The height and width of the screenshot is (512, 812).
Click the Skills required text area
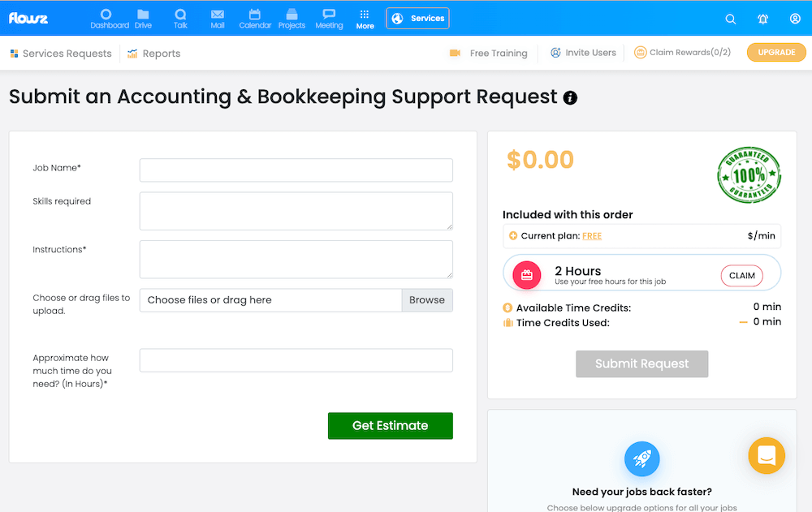(296, 211)
